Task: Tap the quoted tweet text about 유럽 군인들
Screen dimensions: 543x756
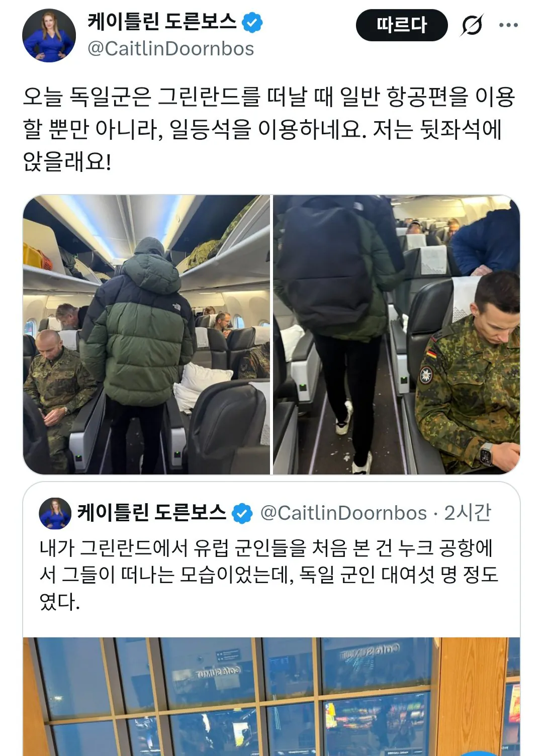Action: click(x=269, y=575)
